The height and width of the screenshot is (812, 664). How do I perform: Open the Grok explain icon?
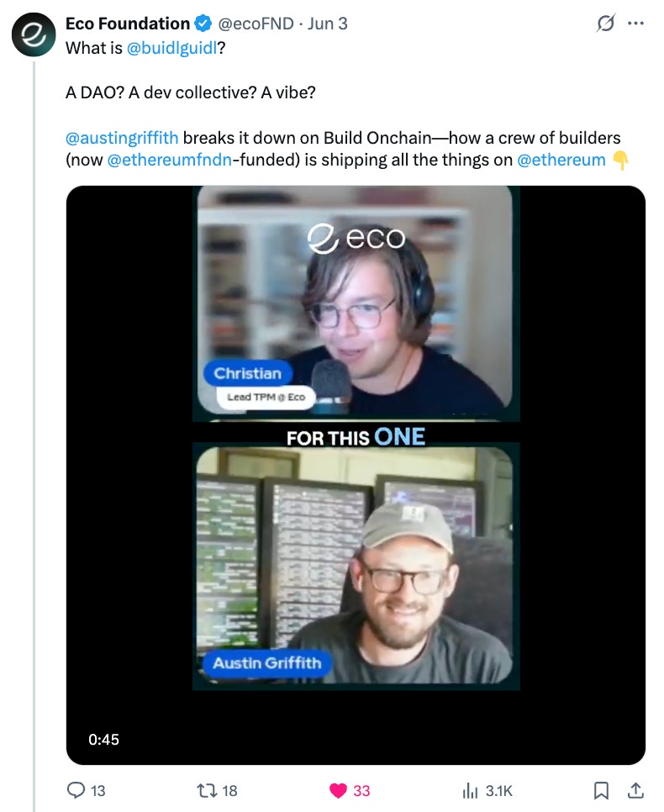coord(605,24)
